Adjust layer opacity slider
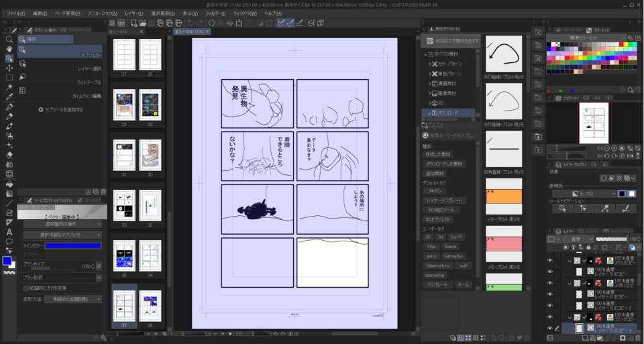Image resolution: width=644 pixels, height=344 pixels. (x=612, y=239)
